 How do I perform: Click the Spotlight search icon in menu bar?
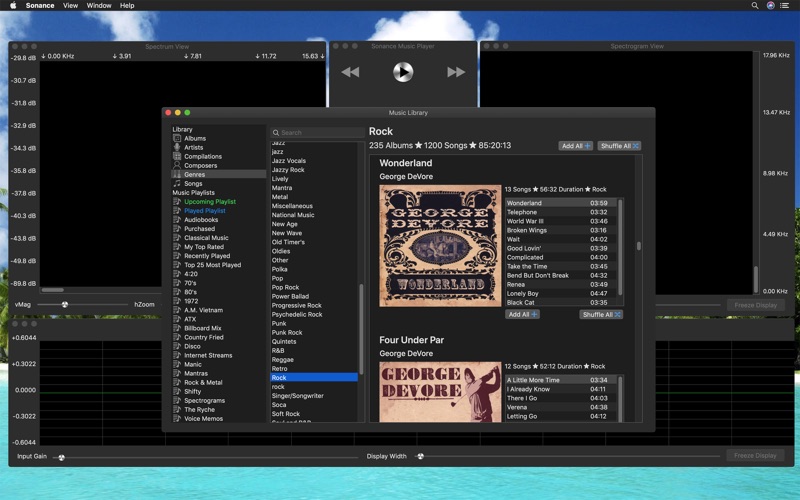[755, 6]
